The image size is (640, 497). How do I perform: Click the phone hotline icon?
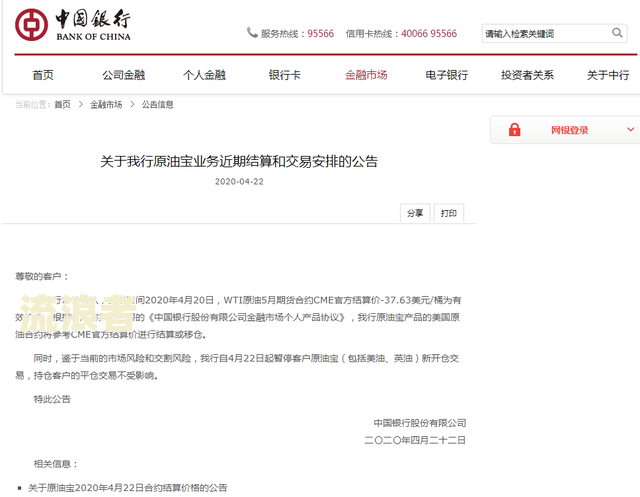252,32
